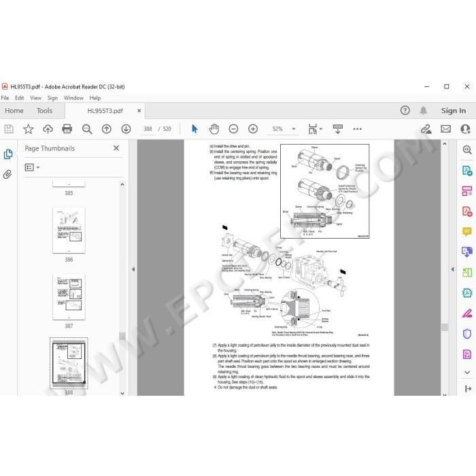Screen dimensions: 476x476
Task: Open Create PDF tool
Action: 467,211
